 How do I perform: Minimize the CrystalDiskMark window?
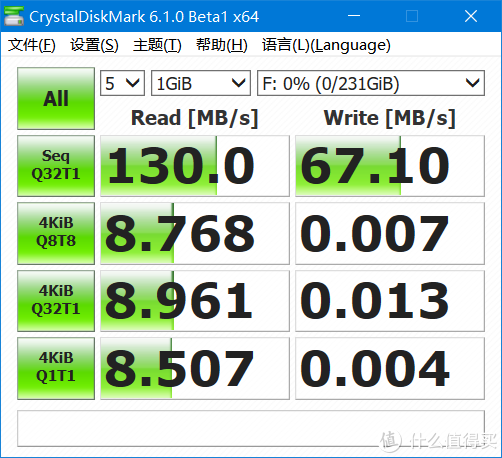[x=354, y=16]
